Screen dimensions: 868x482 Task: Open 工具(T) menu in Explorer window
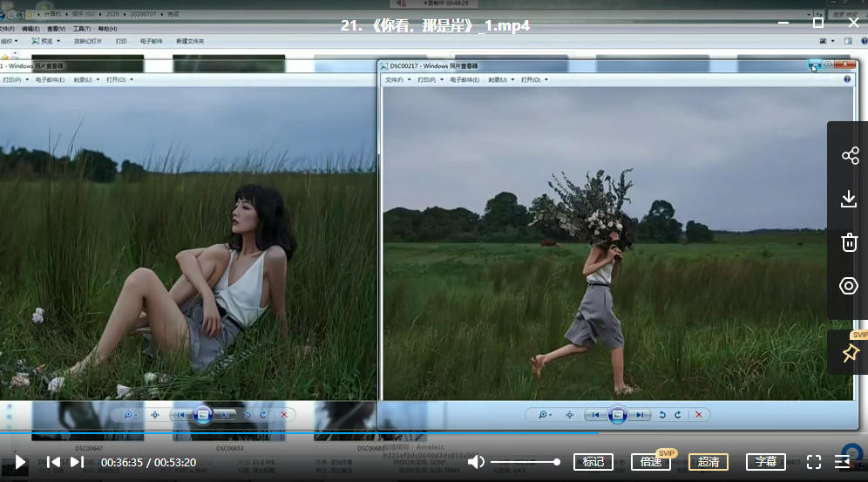click(x=81, y=29)
